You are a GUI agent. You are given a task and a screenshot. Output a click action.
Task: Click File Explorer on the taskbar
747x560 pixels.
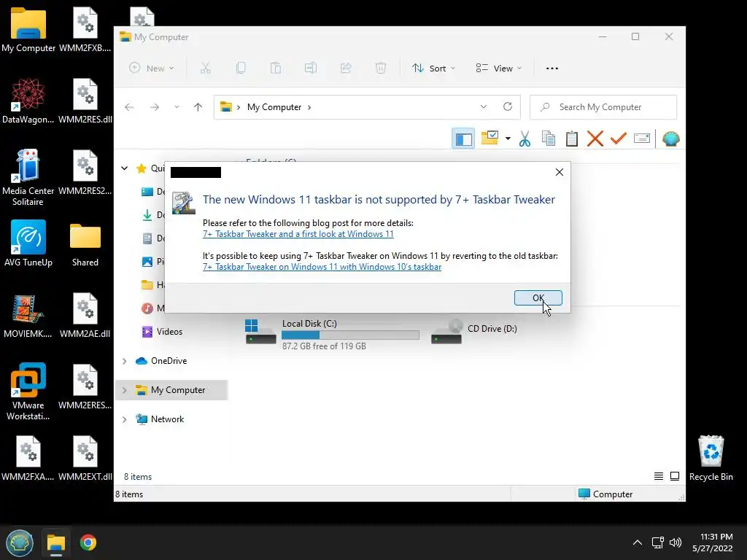(55, 542)
